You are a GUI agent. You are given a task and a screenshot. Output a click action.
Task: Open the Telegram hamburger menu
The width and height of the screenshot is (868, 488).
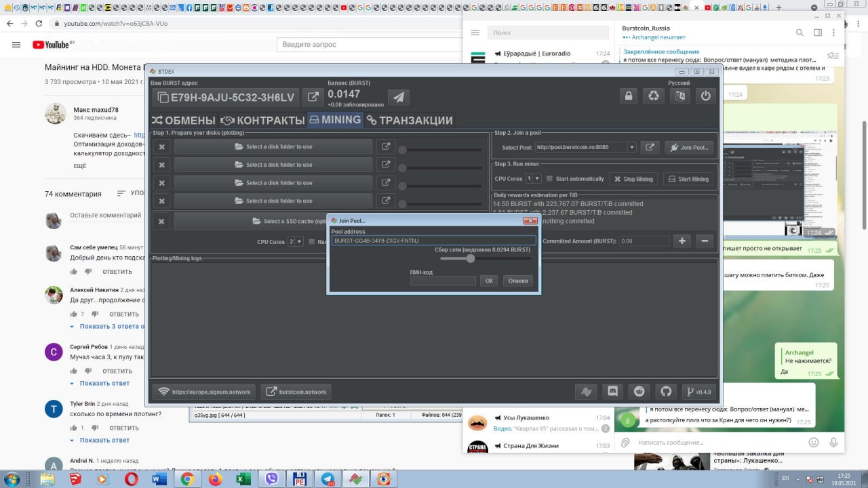coord(475,33)
